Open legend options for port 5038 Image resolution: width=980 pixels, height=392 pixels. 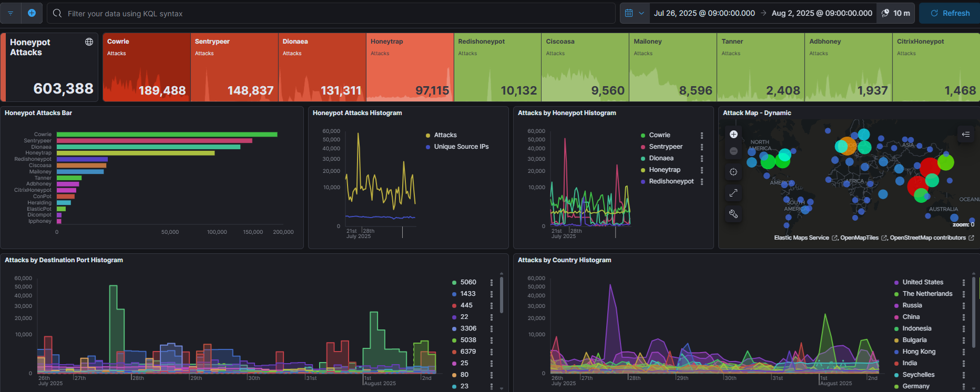click(x=492, y=340)
